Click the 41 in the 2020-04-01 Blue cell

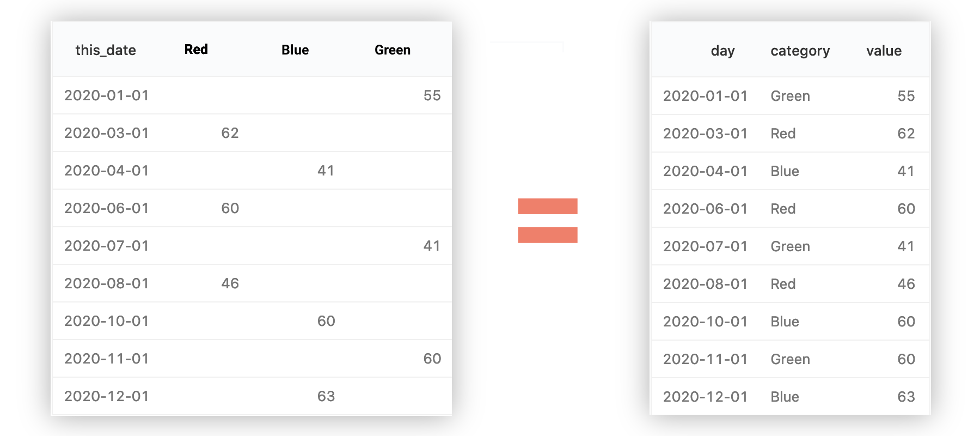[x=326, y=171]
